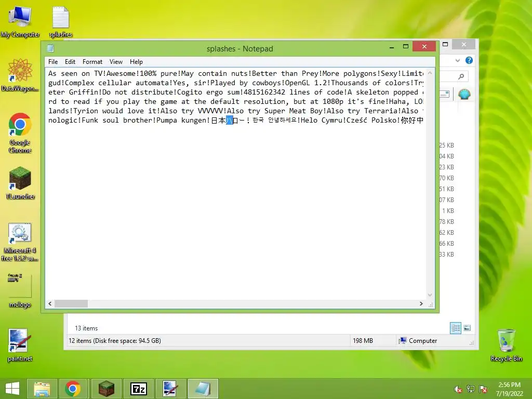
Task: Open paint.net from the taskbar
Action: coord(170,389)
